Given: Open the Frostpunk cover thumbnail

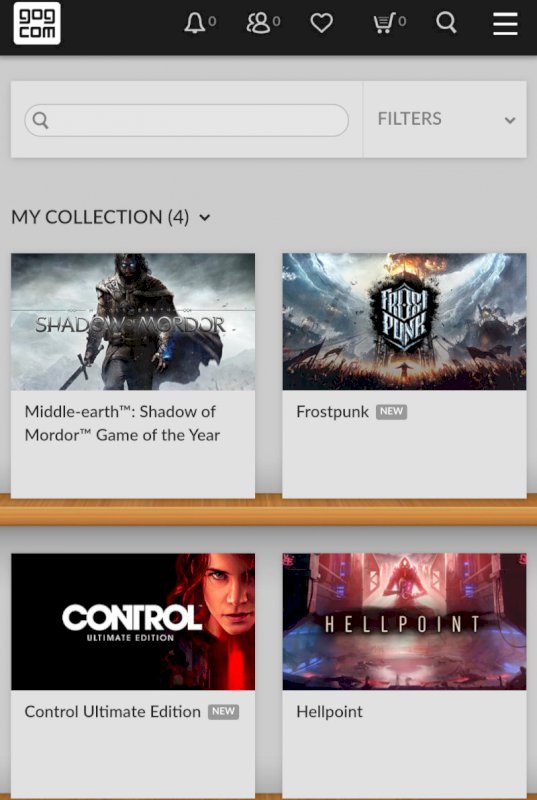Looking at the screenshot, I should coord(404,322).
